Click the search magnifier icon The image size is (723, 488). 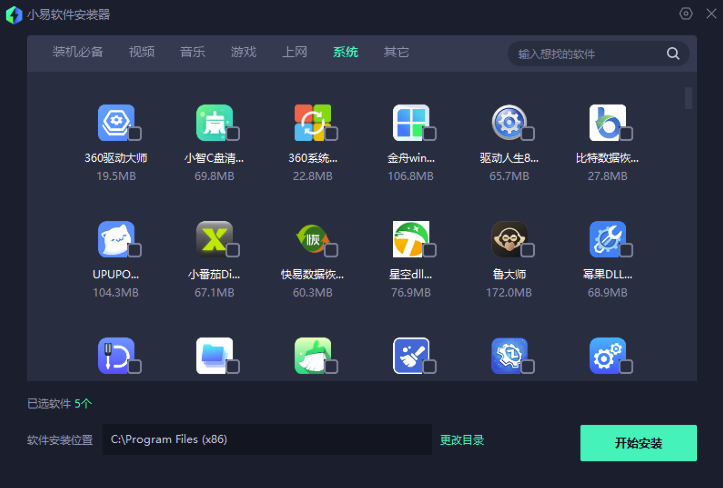(x=673, y=54)
